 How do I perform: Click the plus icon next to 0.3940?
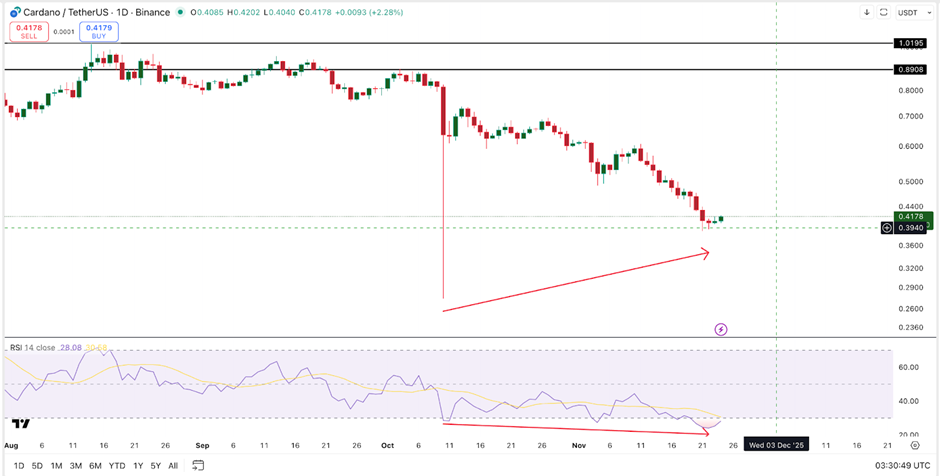coord(887,228)
